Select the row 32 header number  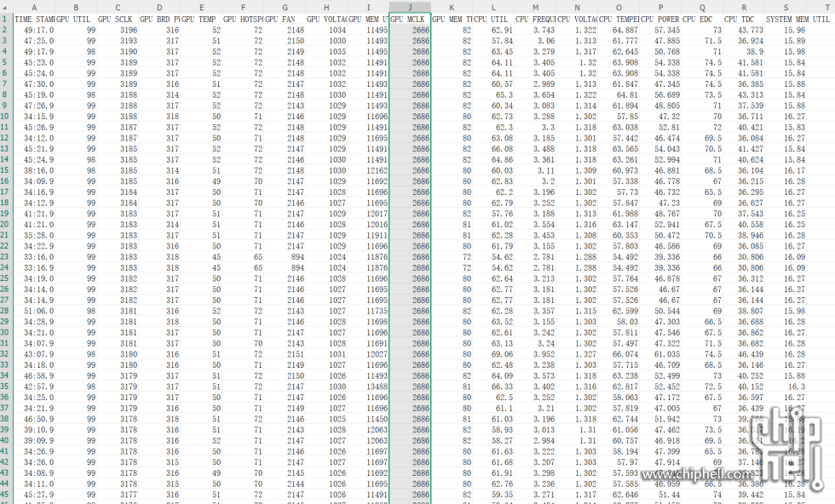point(5,354)
